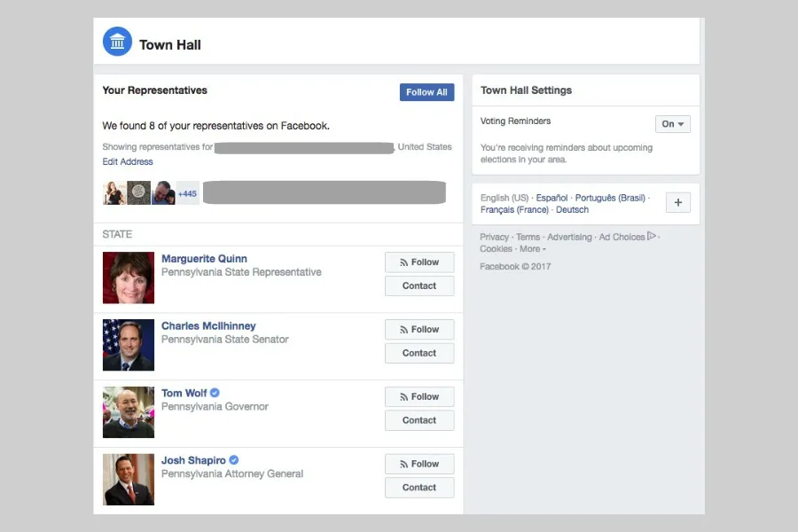This screenshot has height=532, width=798.
Task: Click Josh Shapiro's profile picture
Action: click(x=128, y=480)
